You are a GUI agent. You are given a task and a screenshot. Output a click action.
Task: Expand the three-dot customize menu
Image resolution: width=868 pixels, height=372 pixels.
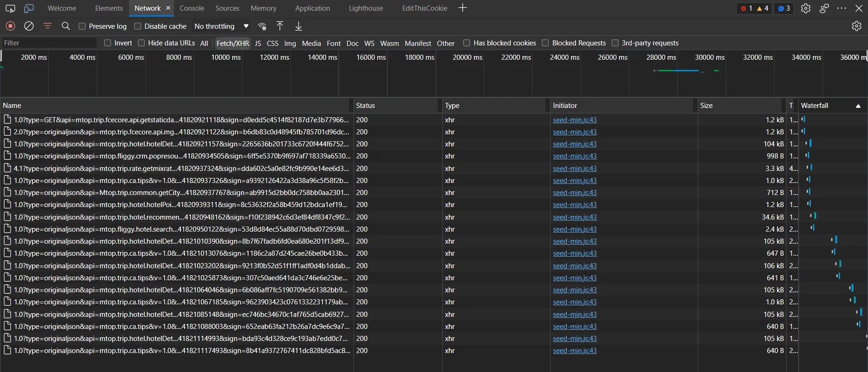click(842, 8)
